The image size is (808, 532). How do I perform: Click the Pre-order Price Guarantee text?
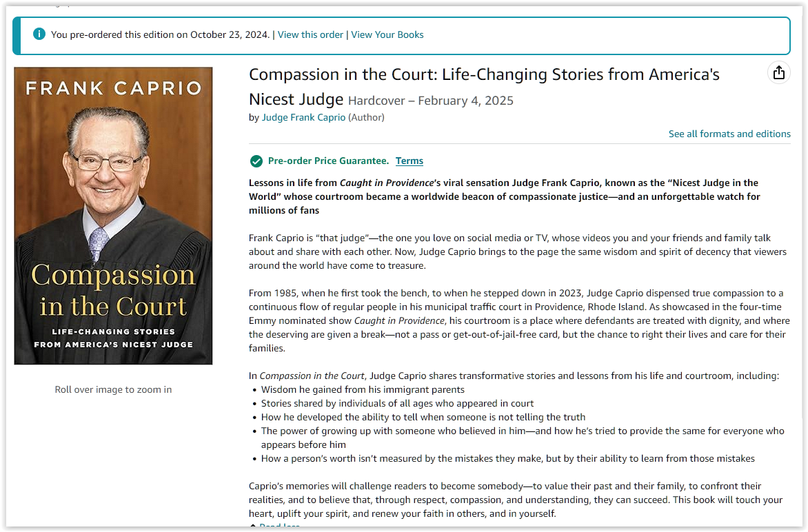pos(328,161)
